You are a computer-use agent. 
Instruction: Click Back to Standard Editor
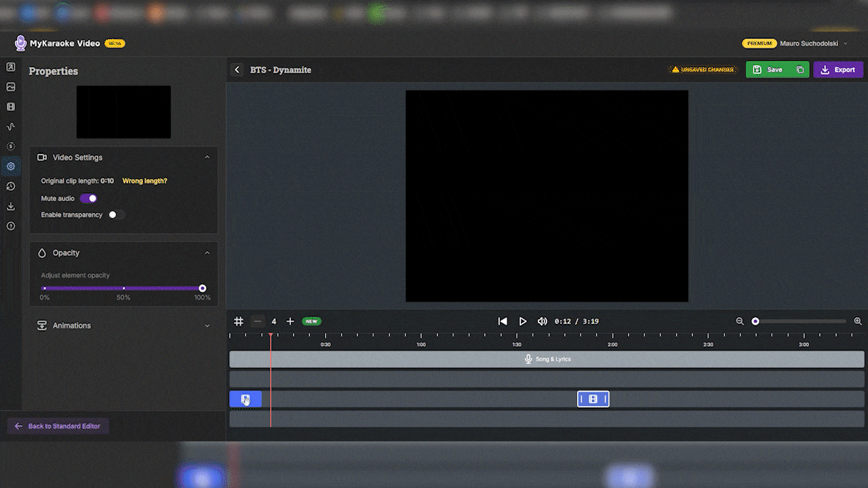pos(58,426)
